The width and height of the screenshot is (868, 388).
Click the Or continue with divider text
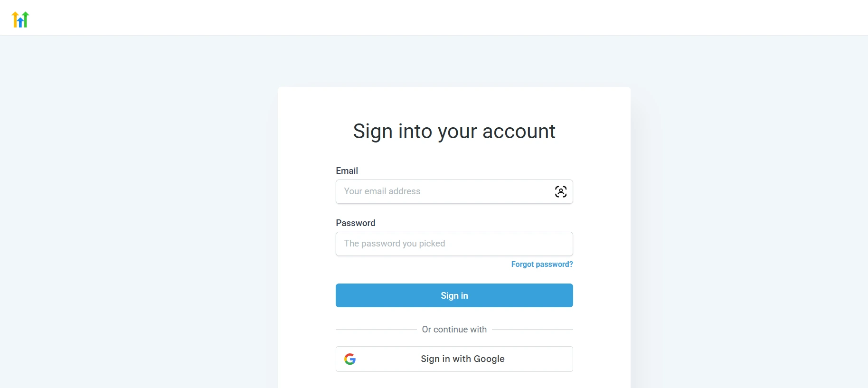454,329
